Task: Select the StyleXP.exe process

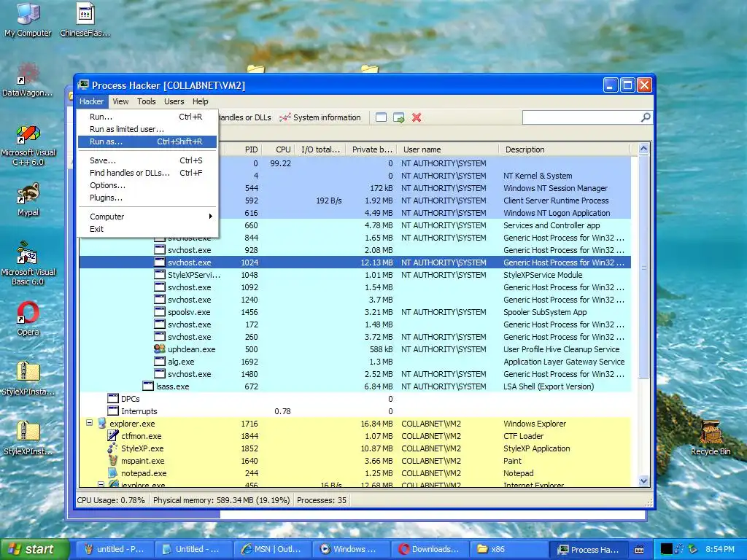Action: click(355, 448)
